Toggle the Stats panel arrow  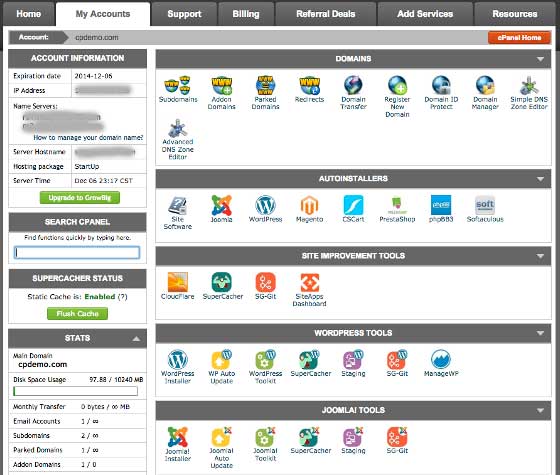tap(136, 339)
